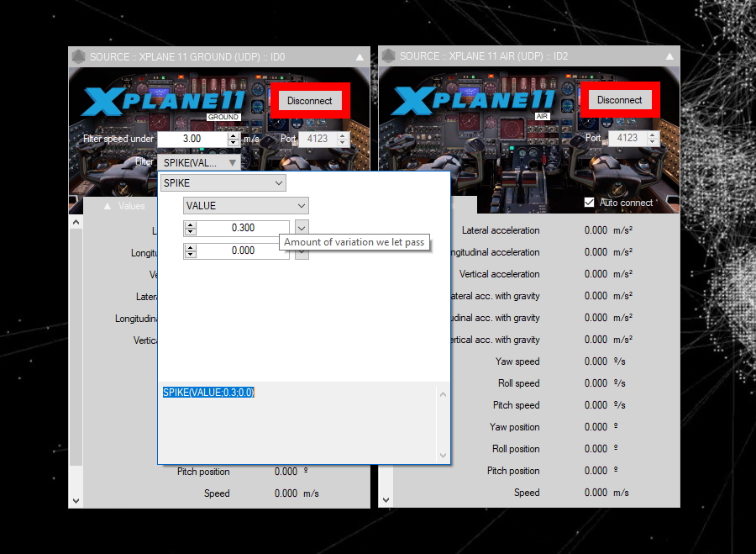Click Lateral acceleration 0.000 value in AIR panel
Image resolution: width=756 pixels, height=554 pixels.
tap(596, 230)
